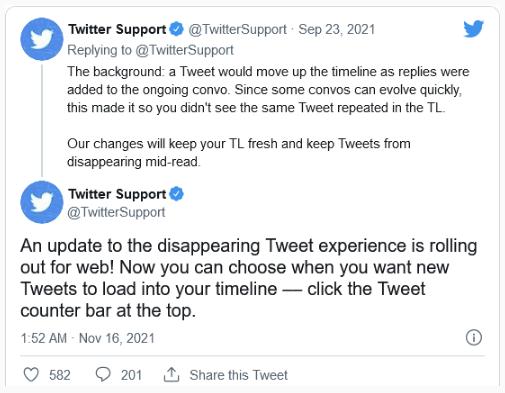View the 201 replies count
The image size is (505, 393).
[131, 375]
